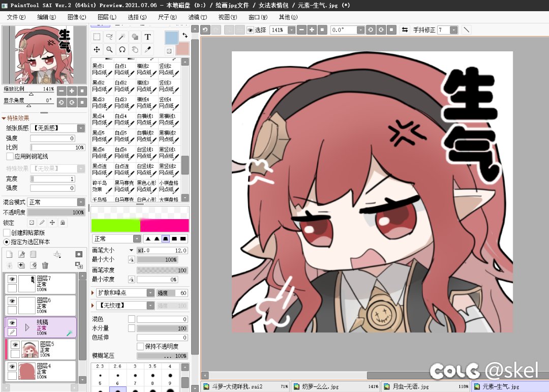Enable 创建剪贴蒙版 checkbox
549x392 pixels.
click(6, 233)
